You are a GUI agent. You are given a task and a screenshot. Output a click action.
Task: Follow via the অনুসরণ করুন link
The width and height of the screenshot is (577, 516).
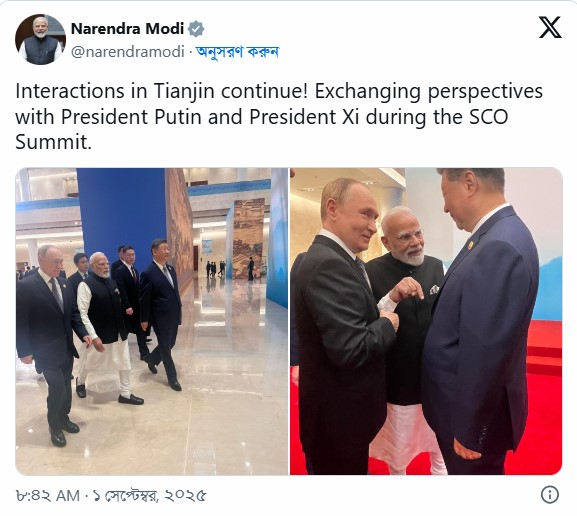coord(237,52)
